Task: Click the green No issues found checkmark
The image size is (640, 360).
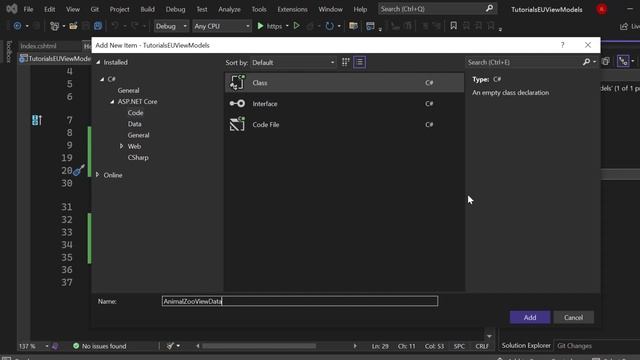Action: pyautogui.click(x=76, y=346)
